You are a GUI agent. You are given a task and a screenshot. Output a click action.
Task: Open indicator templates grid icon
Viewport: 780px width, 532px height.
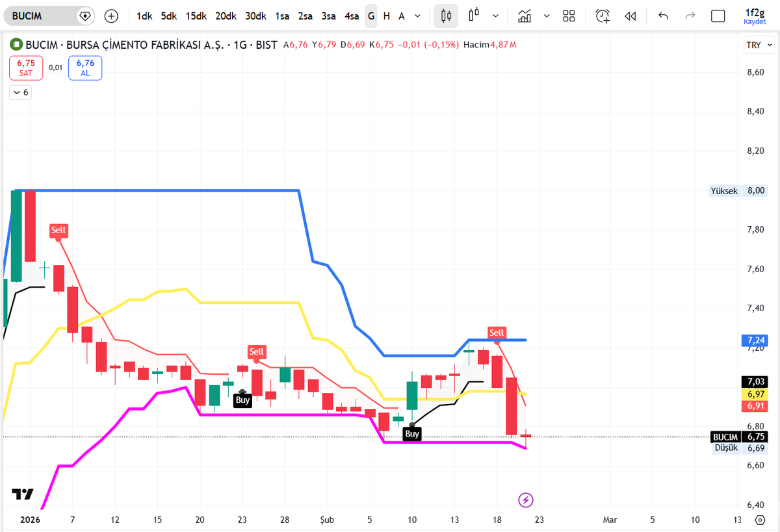[569, 16]
